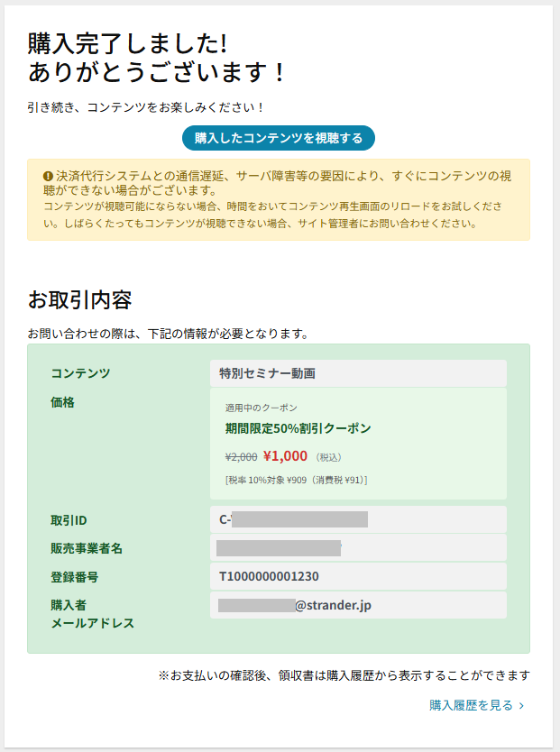Image resolution: width=560 pixels, height=752 pixels.
Task: Click the 購入完了しました! heading
Action: point(127,42)
